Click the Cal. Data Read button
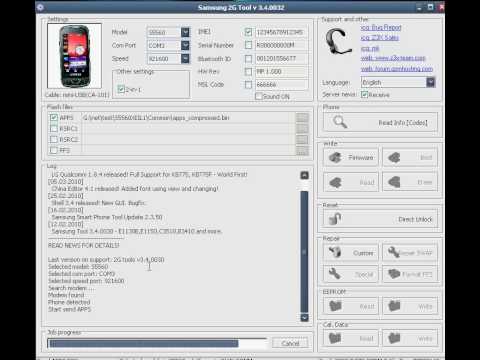The image size is (480, 360). (351, 338)
